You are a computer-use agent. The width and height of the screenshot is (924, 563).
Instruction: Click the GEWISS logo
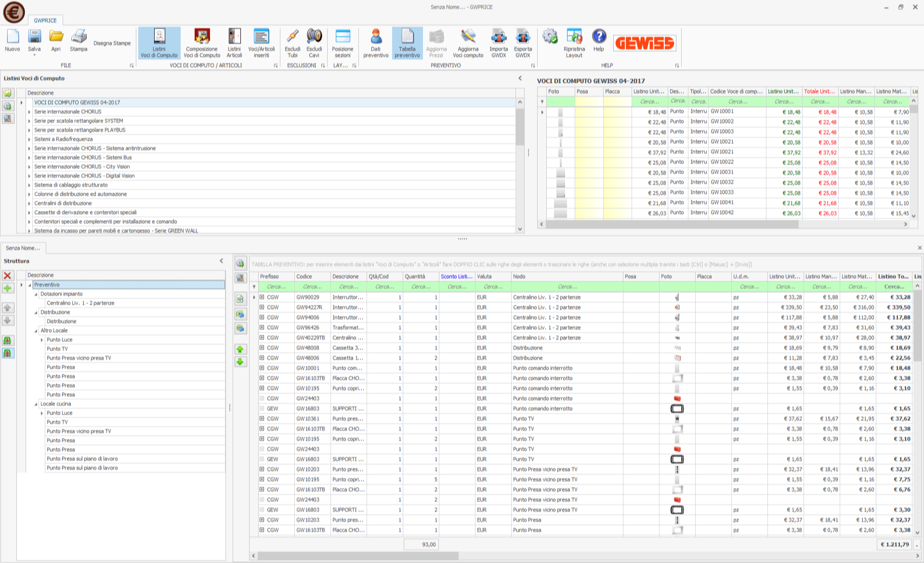click(x=645, y=43)
